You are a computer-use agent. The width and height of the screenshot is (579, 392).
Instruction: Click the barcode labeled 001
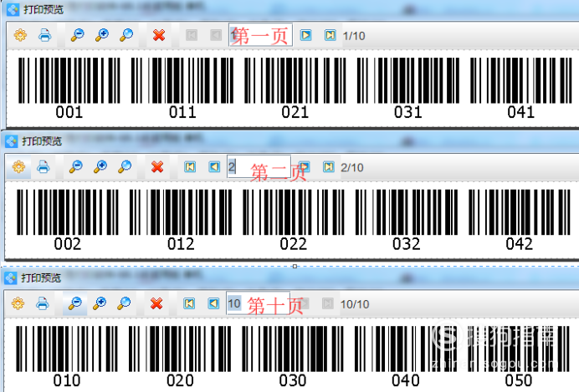[69, 80]
